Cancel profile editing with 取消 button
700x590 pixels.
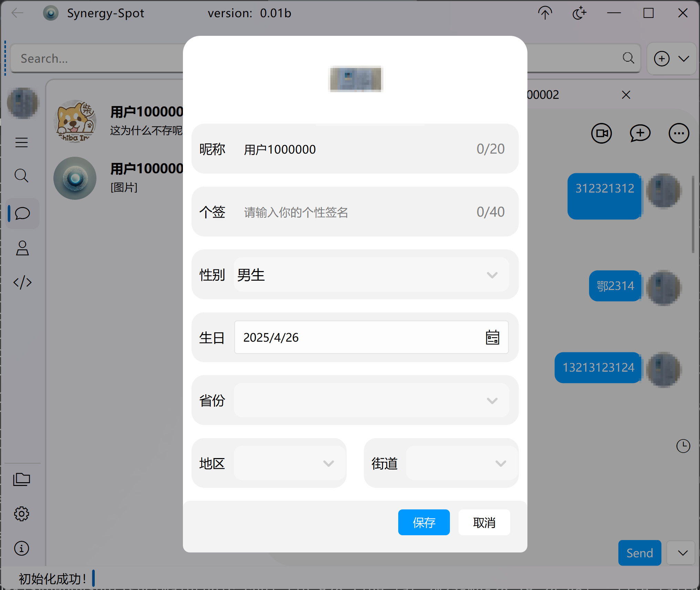pos(484,522)
